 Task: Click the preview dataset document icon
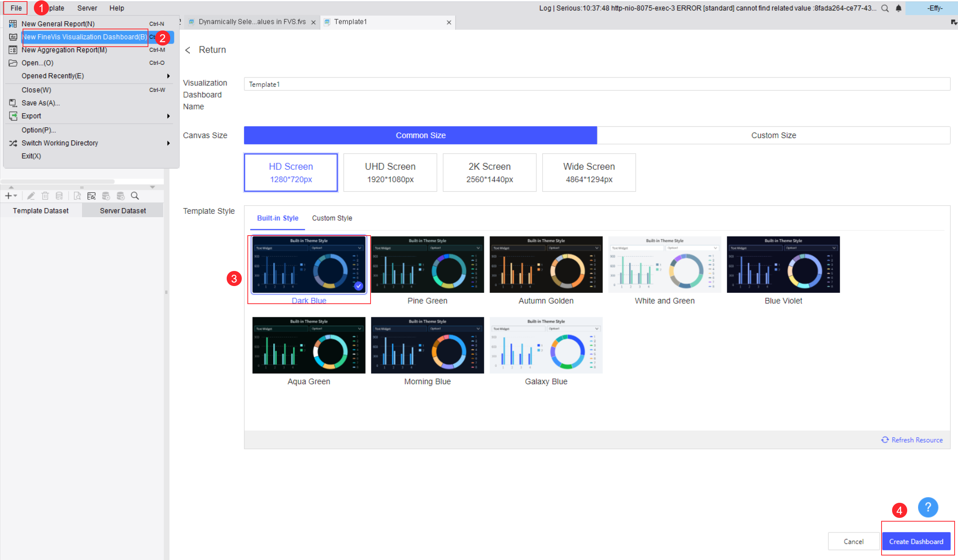click(x=77, y=196)
